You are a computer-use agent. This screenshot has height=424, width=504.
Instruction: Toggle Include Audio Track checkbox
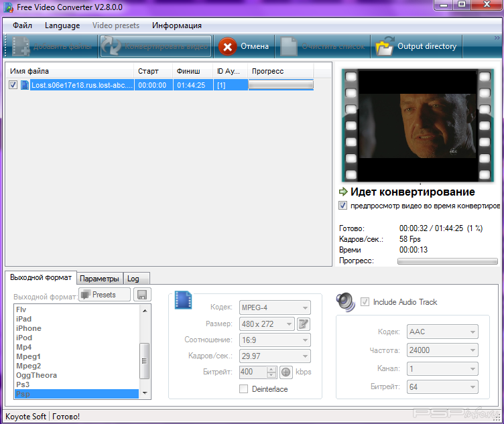coord(365,302)
